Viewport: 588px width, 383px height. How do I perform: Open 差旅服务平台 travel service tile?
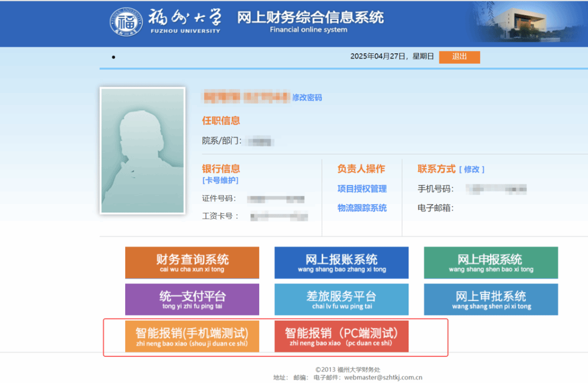tap(341, 299)
